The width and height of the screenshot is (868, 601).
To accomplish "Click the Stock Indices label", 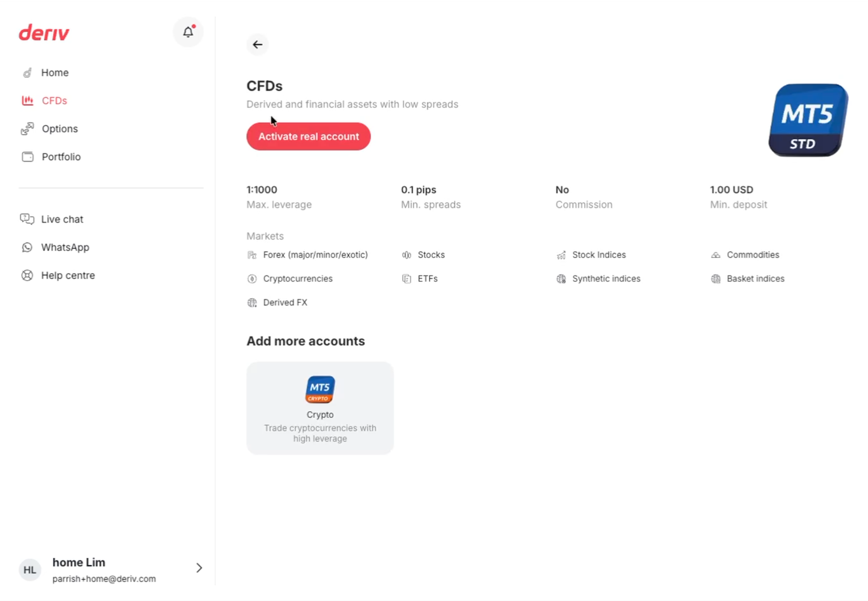I will tap(599, 255).
